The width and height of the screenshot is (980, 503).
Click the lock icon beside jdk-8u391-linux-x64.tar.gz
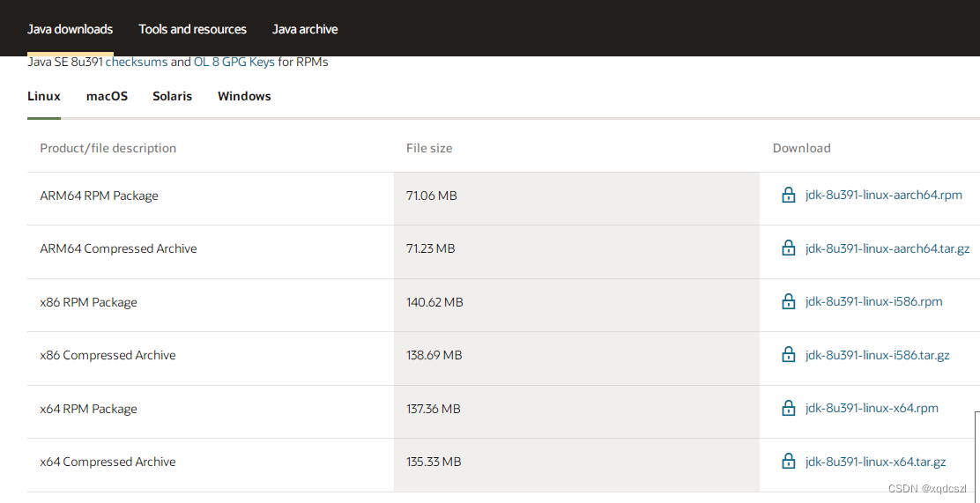[789, 462]
